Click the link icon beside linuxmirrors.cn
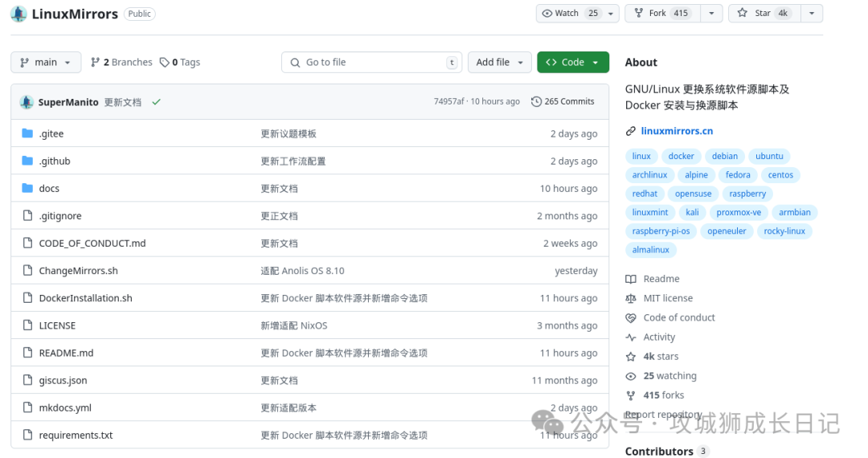This screenshot has width=868, height=458. [631, 131]
